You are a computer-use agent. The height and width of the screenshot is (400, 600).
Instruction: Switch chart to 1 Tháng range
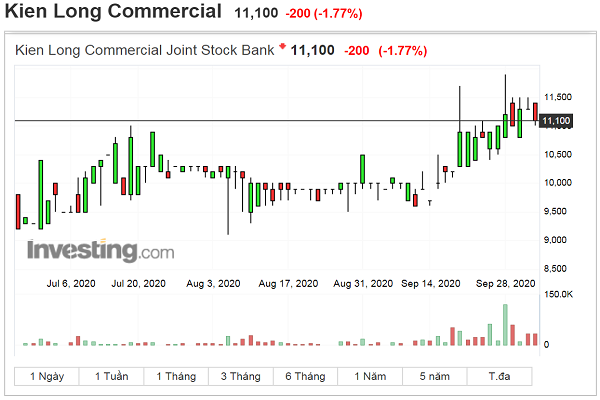point(176,376)
